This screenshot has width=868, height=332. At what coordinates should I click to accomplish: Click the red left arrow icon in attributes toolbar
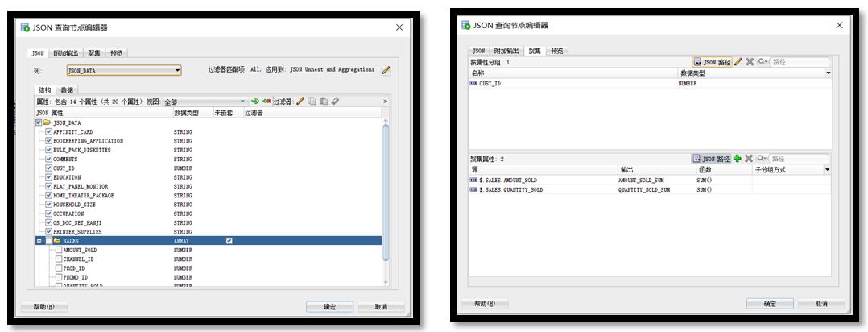point(267,102)
